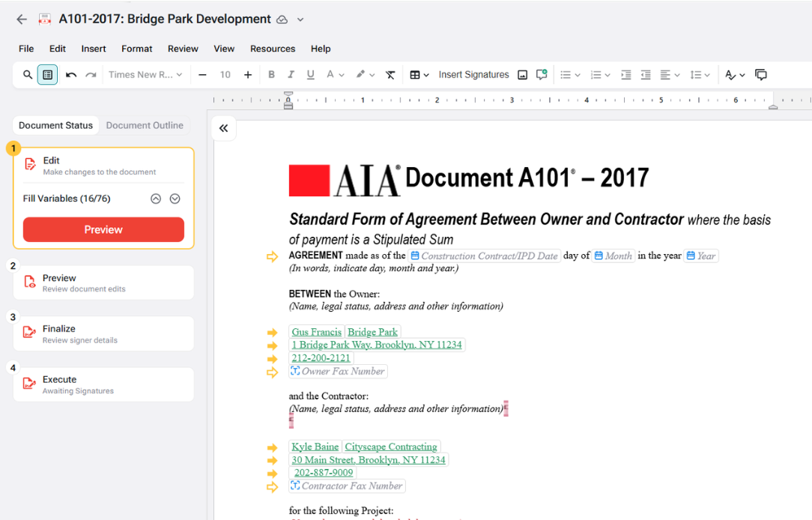Switch to the Document Outline tab

coord(145,125)
